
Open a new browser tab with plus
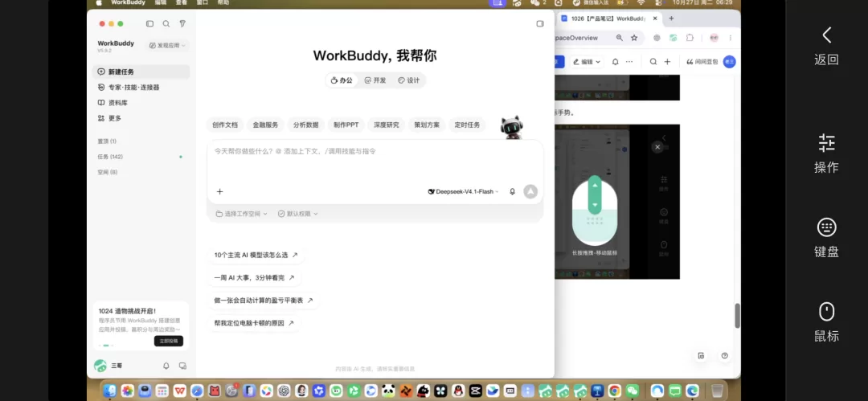click(671, 18)
